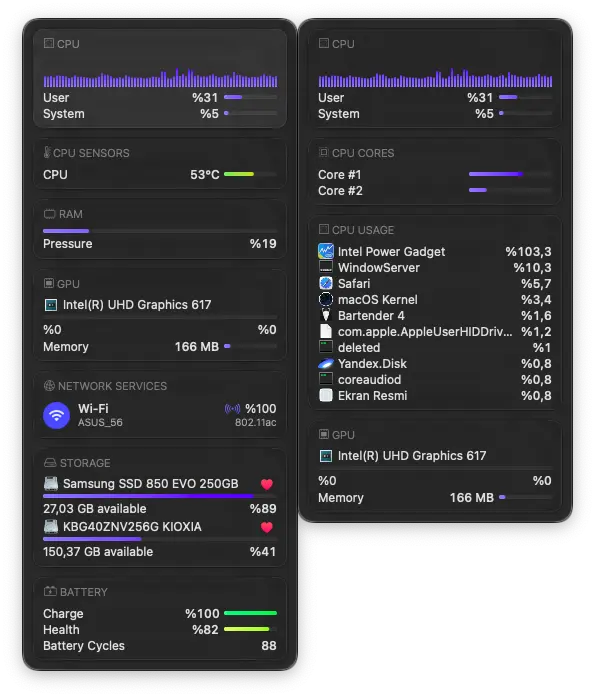Image resolution: width=595 pixels, height=697 pixels.
Task: Click the CPU Sensors thermometer icon
Action: [x=47, y=152]
